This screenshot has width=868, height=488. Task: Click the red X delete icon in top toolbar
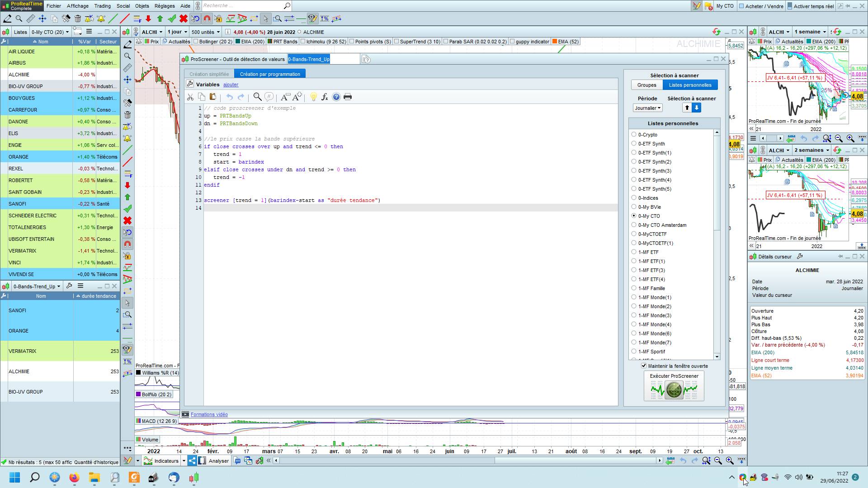[183, 19]
